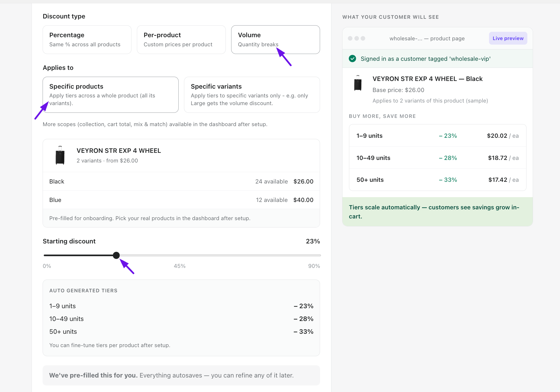Click the 'Pre-filled for onboarding' note
This screenshot has width=560, height=392.
[150, 218]
